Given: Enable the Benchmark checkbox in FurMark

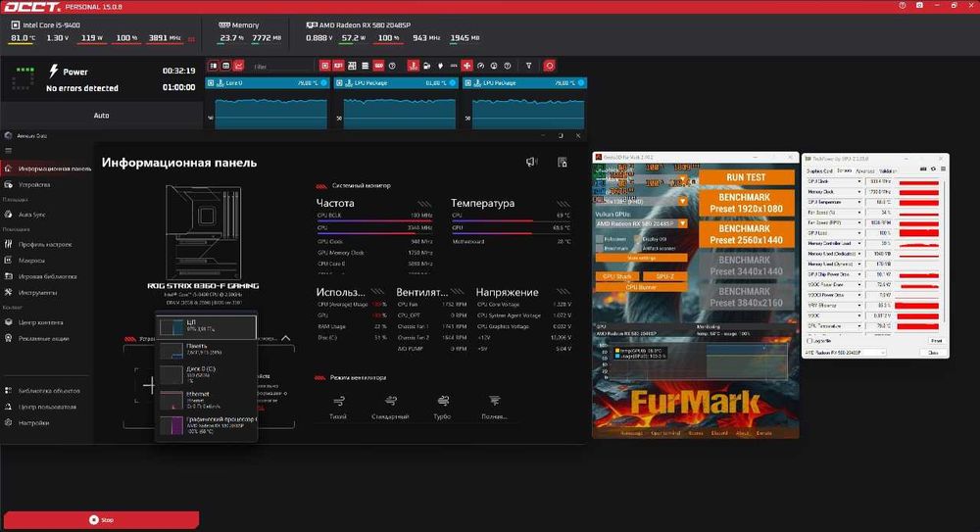Looking at the screenshot, I should [600, 248].
